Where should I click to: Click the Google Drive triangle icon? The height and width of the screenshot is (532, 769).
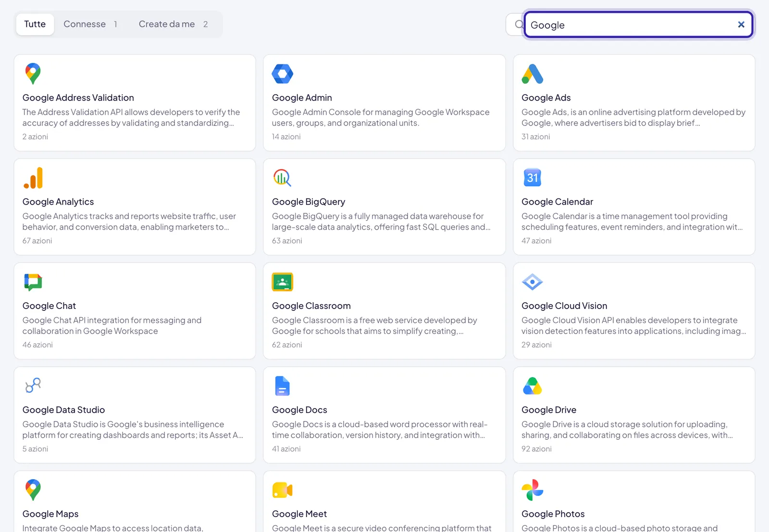[x=532, y=386]
